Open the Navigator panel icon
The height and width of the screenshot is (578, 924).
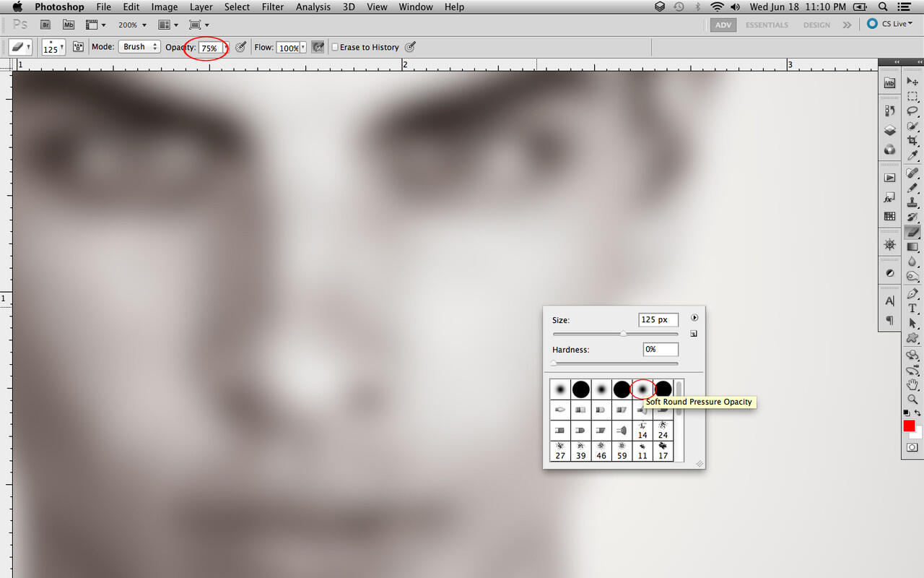pyautogui.click(x=889, y=245)
